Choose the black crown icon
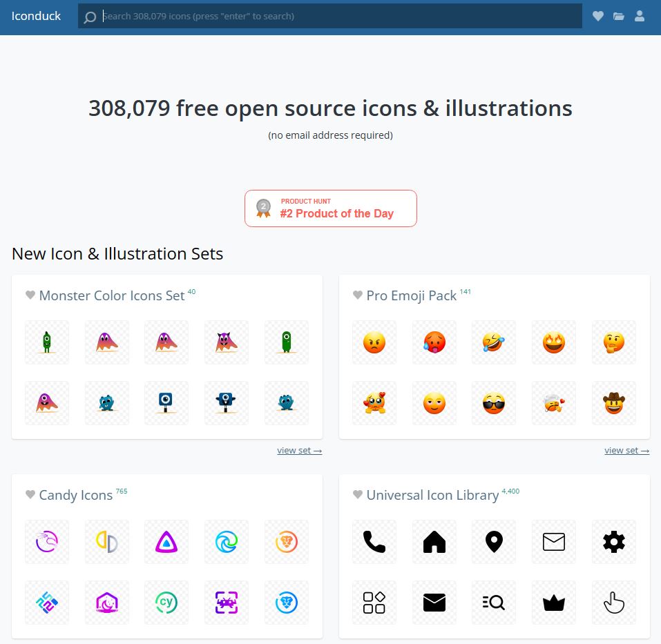Image resolution: width=661 pixels, height=644 pixels. pos(554,603)
